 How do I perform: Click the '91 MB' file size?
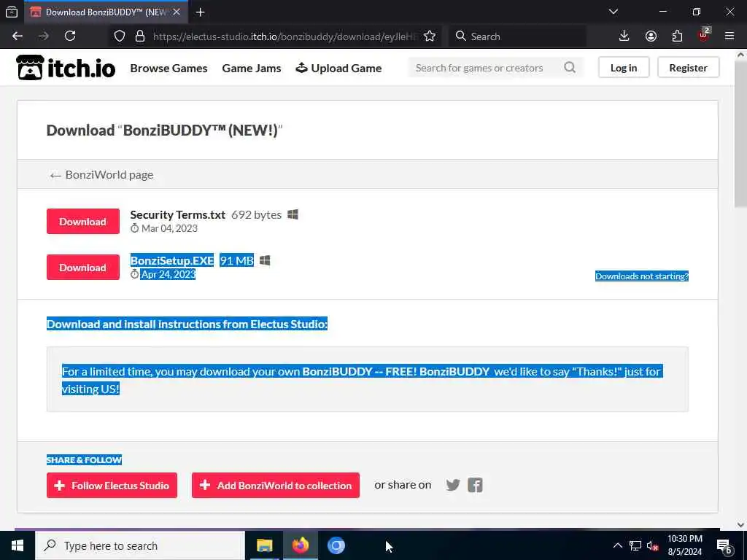click(x=237, y=260)
